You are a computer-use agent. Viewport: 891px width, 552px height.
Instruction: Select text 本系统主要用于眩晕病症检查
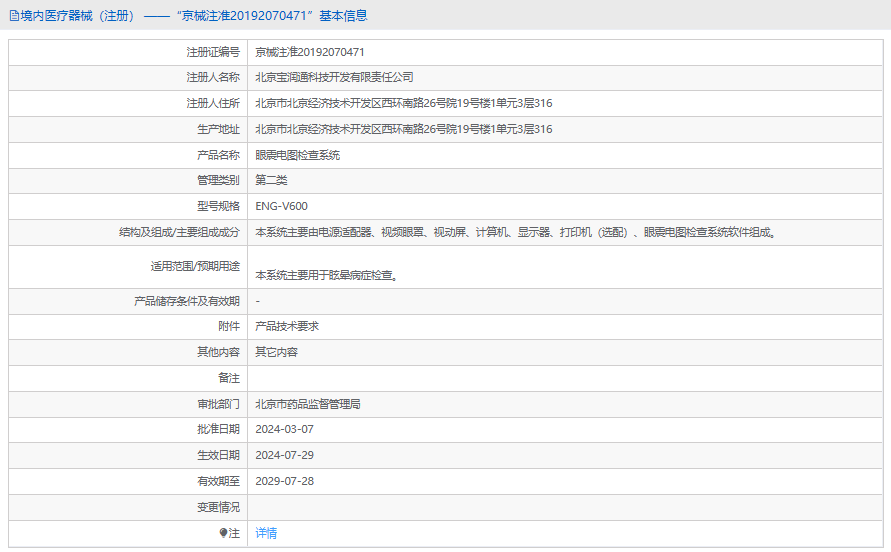coord(327,275)
